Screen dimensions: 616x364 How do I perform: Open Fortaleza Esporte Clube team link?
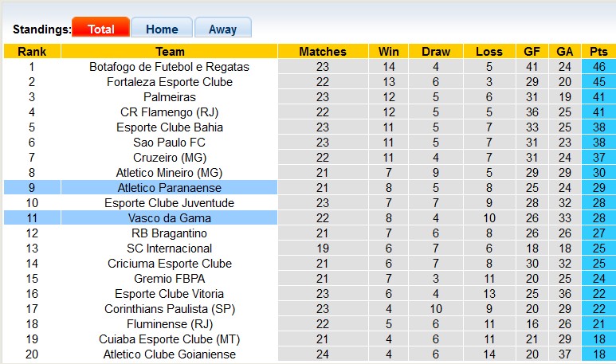[170, 82]
